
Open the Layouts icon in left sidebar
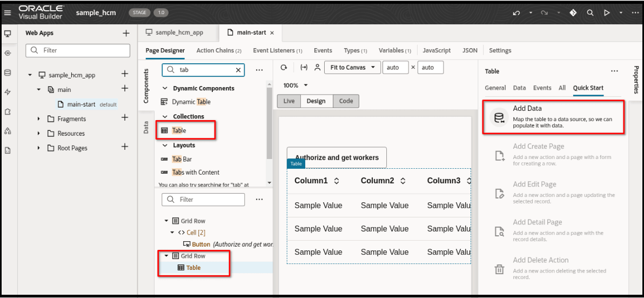(8, 131)
